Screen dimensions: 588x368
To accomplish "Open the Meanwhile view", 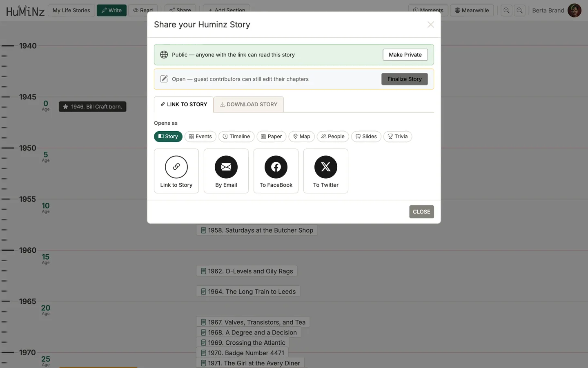I will [x=472, y=10].
